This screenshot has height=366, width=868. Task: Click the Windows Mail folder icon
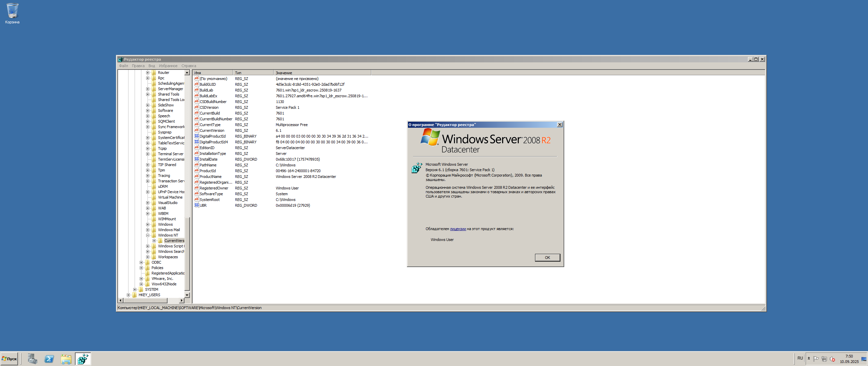point(154,230)
